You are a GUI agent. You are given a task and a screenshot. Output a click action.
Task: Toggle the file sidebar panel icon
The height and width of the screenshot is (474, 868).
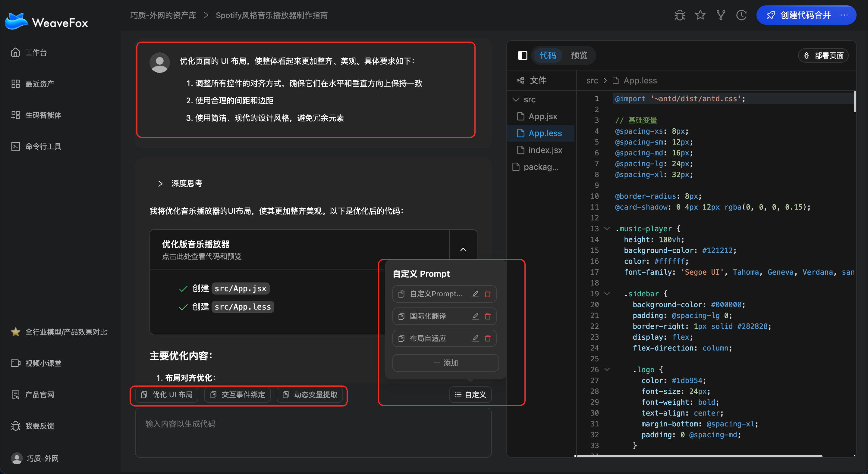tap(522, 55)
